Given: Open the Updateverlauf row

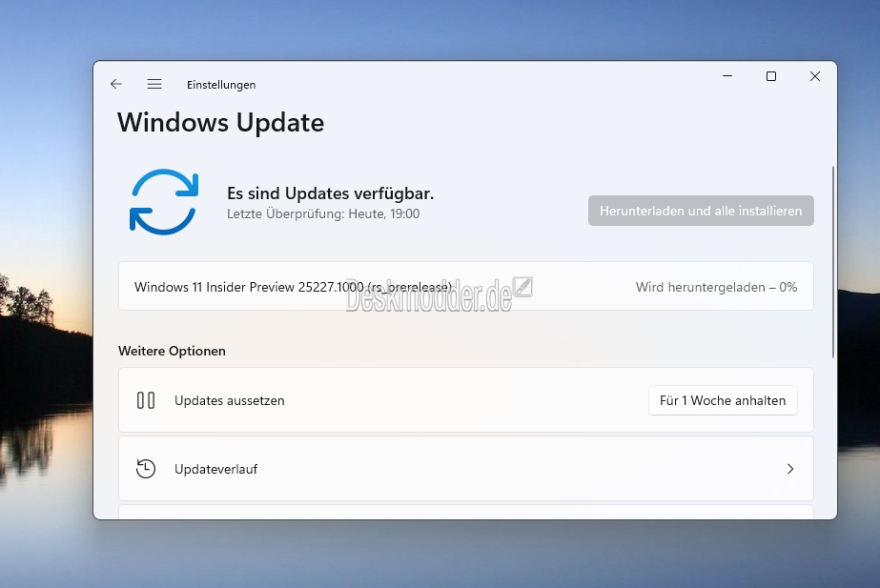Looking at the screenshot, I should (x=466, y=469).
